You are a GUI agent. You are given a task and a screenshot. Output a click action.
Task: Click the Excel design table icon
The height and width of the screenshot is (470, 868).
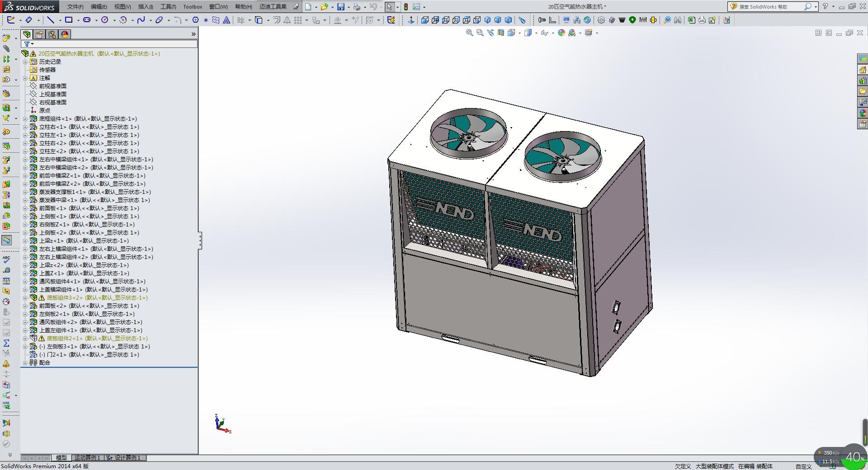691,20
